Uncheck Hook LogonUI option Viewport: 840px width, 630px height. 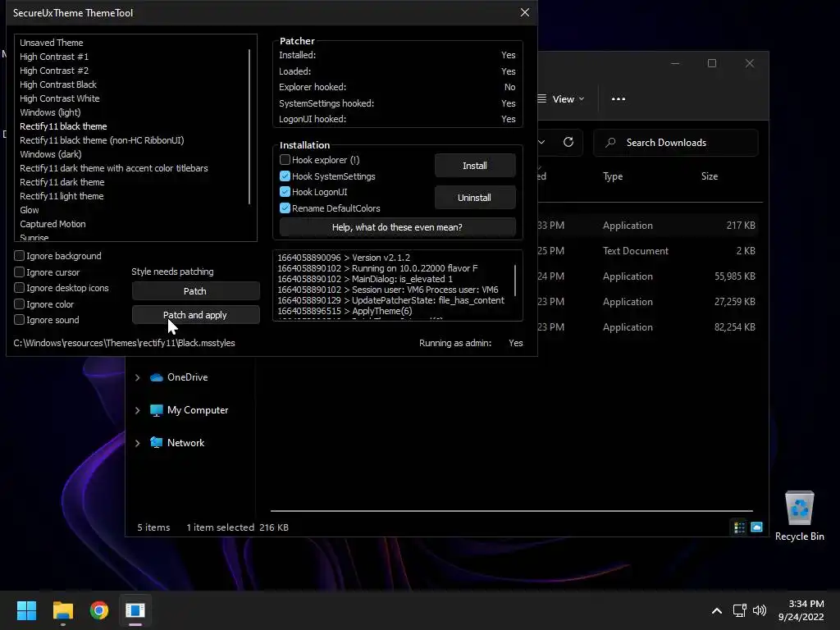coord(285,192)
